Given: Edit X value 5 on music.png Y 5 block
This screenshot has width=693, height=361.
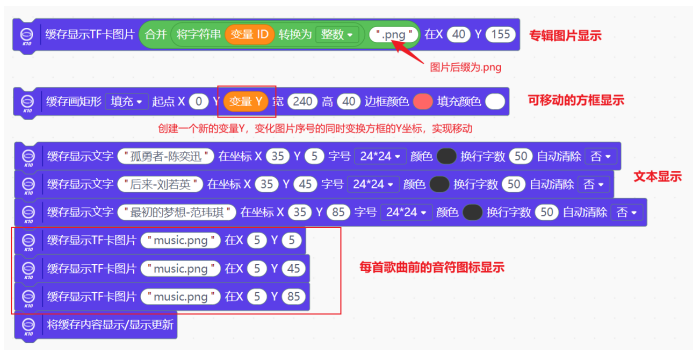Looking at the screenshot, I should click(257, 240).
